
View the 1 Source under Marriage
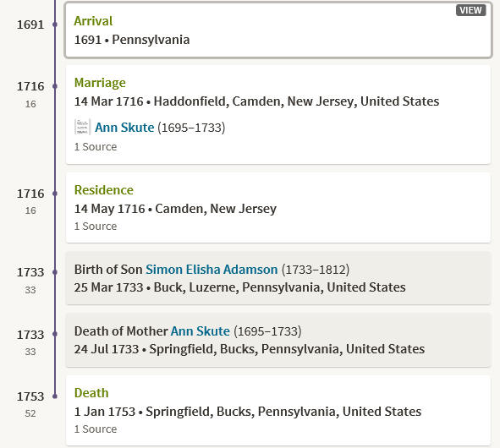coord(96,146)
